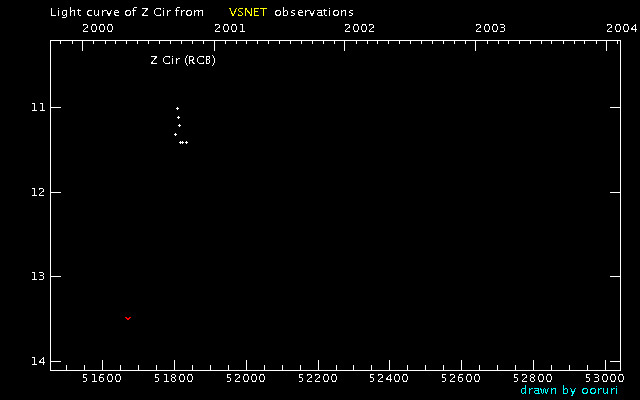640x400 pixels.
Task: Click the 'drawn by ooruri' credit text
Action: click(x=569, y=390)
